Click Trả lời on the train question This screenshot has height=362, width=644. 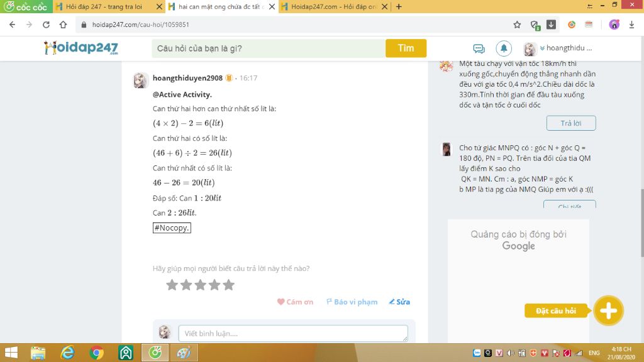[x=571, y=123]
